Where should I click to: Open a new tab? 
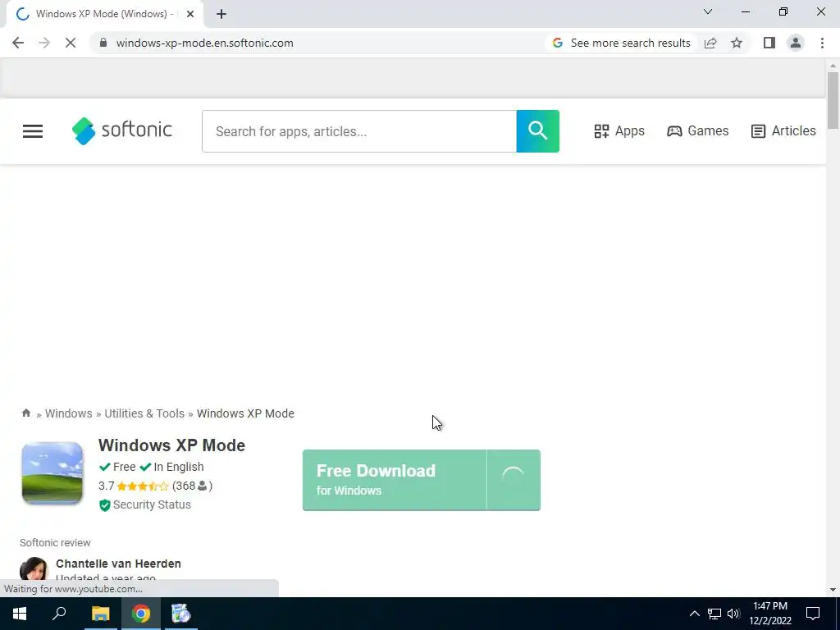coord(221,14)
